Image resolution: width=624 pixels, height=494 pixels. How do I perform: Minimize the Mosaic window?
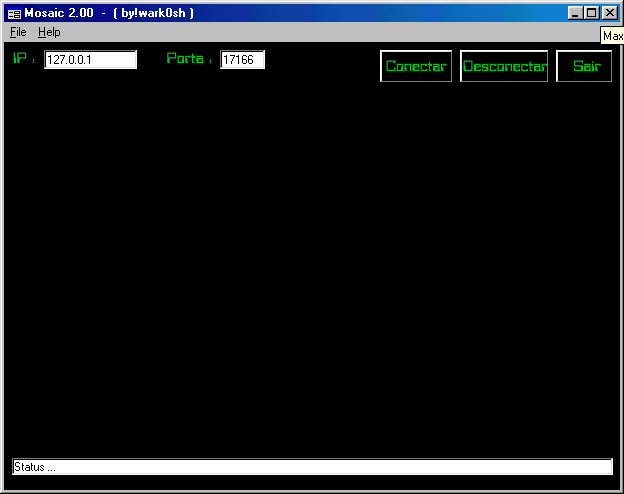click(x=575, y=13)
